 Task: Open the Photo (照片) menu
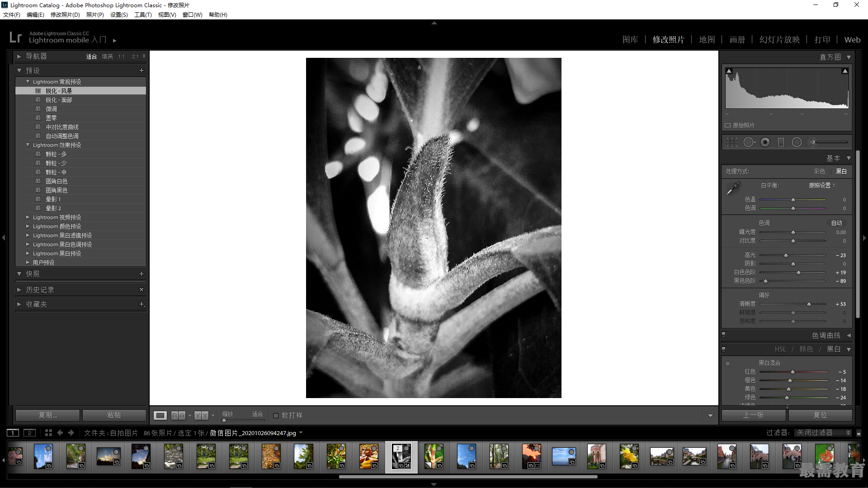pos(95,15)
